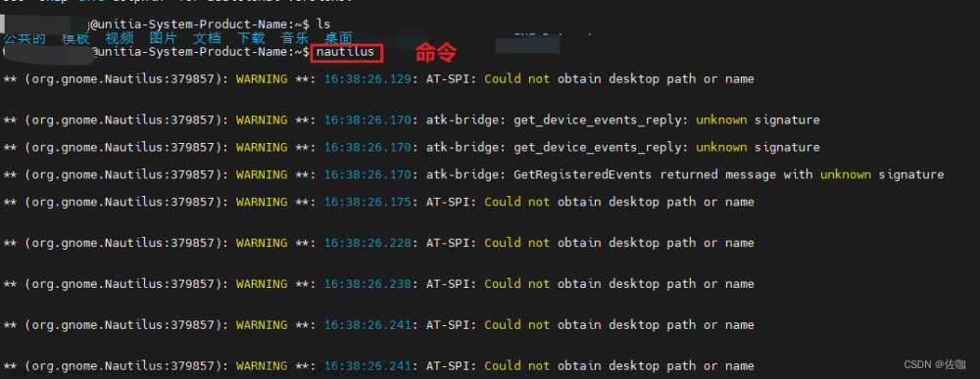The width and height of the screenshot is (980, 379).
Task: Click the 16:38:26.238 timestamp
Action: point(367,283)
